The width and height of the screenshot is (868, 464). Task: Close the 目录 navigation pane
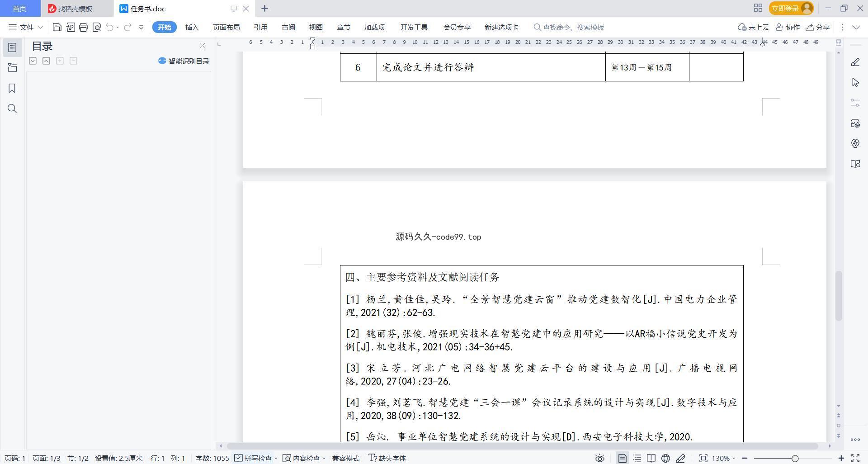tap(203, 46)
